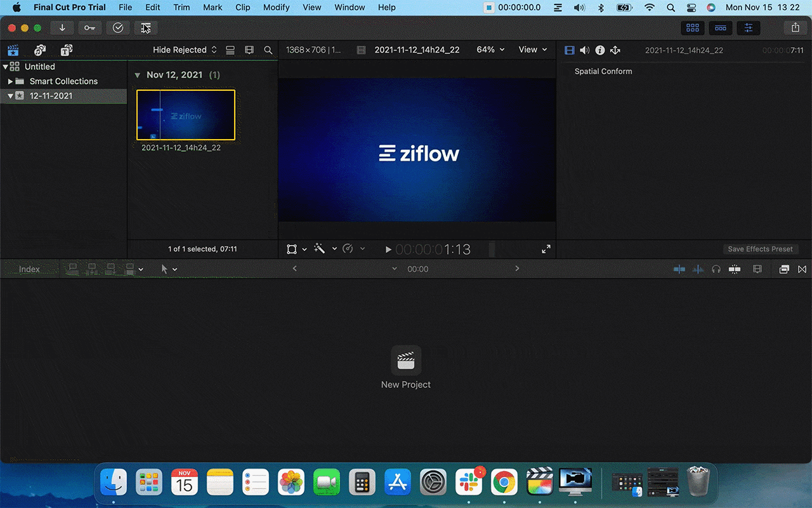Viewport: 812px width, 508px height.
Task: Go back in timeline history
Action: coord(294,269)
